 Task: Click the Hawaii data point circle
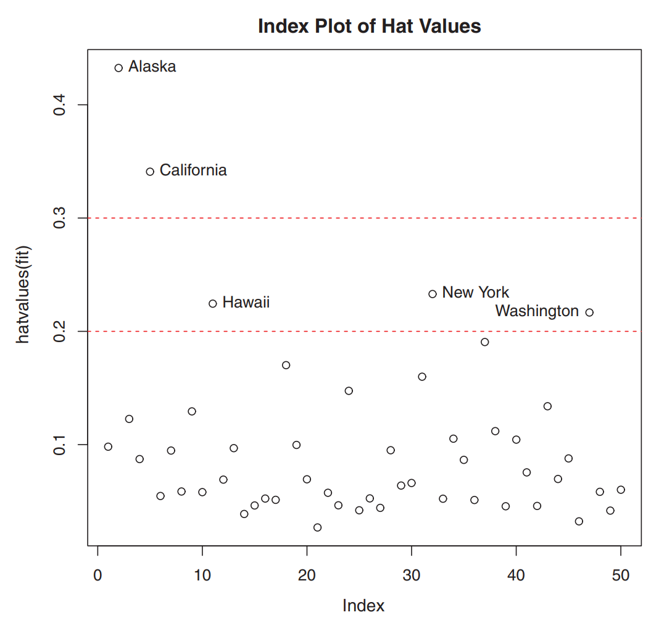[x=213, y=303]
